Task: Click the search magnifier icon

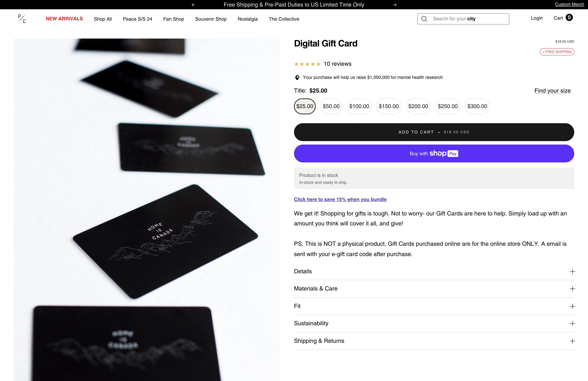Action: [x=424, y=19]
